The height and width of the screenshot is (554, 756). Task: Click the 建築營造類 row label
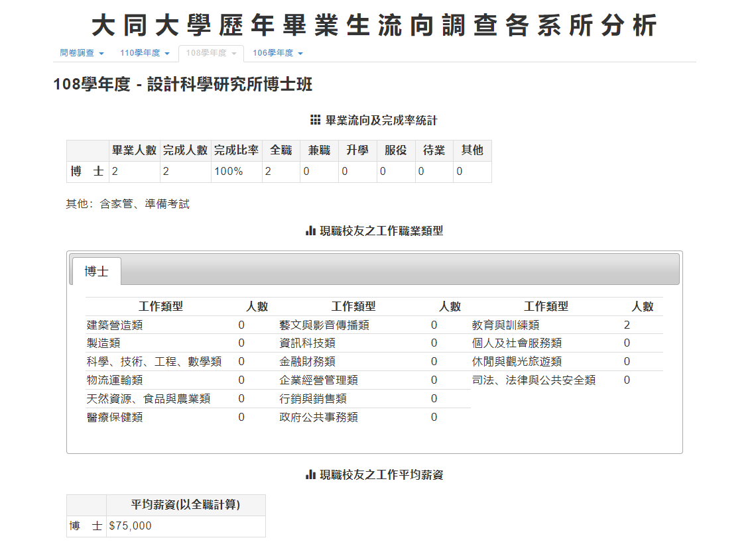coord(115,325)
